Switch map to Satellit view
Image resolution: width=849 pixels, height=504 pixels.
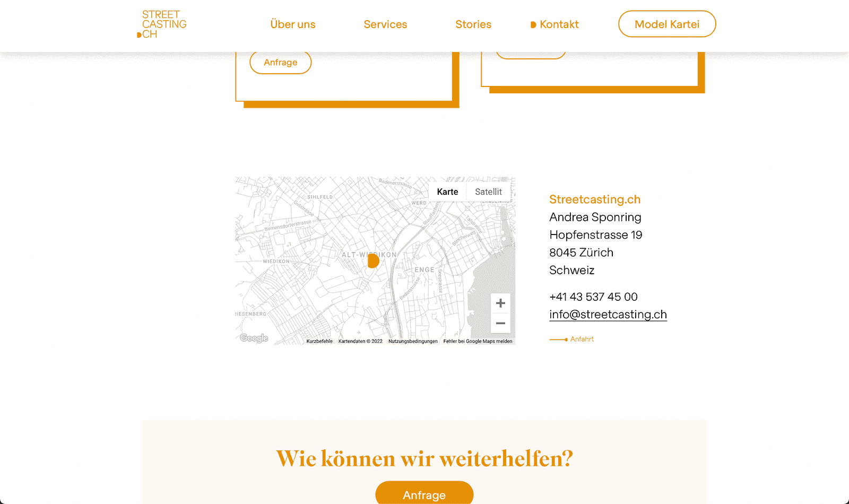488,192
